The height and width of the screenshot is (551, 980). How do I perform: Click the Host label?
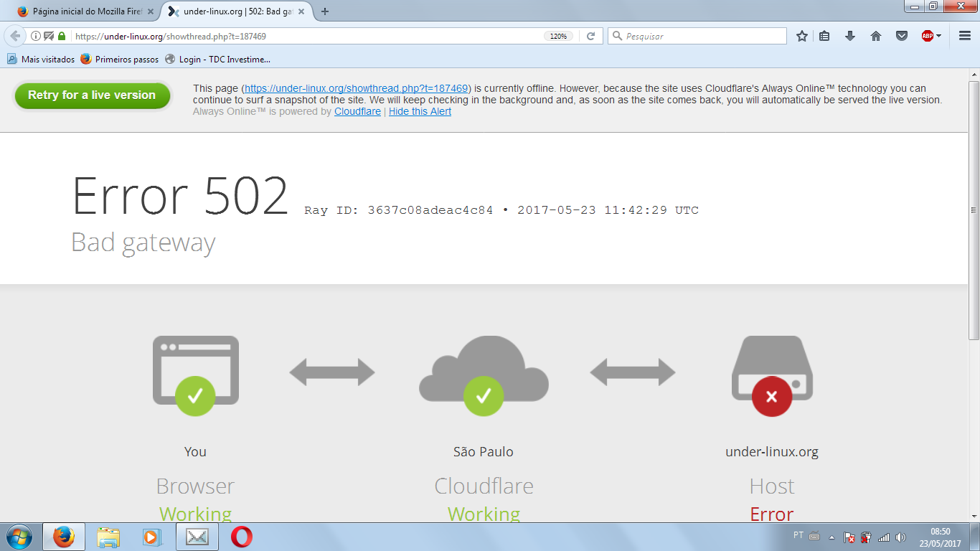tap(772, 486)
